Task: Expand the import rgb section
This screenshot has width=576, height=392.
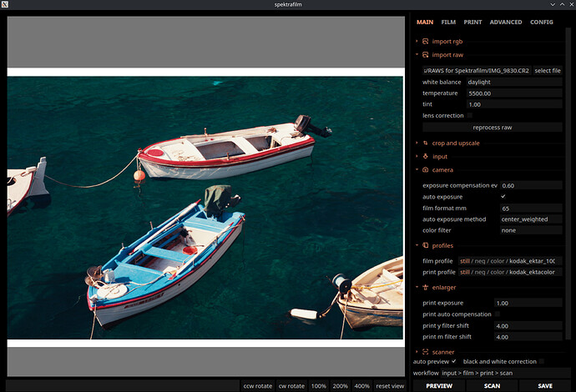Action: click(417, 41)
